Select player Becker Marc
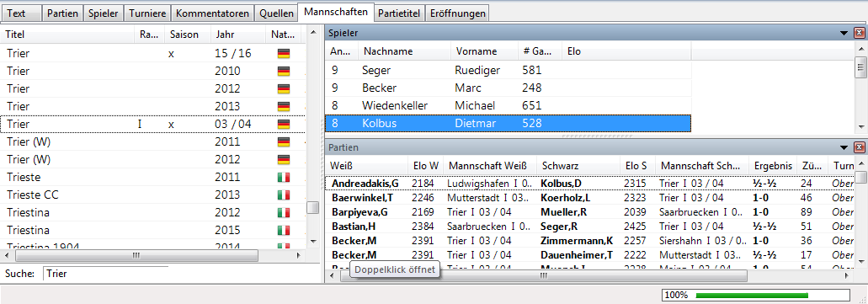Screen dimensions: 868x304 [x=508, y=88]
